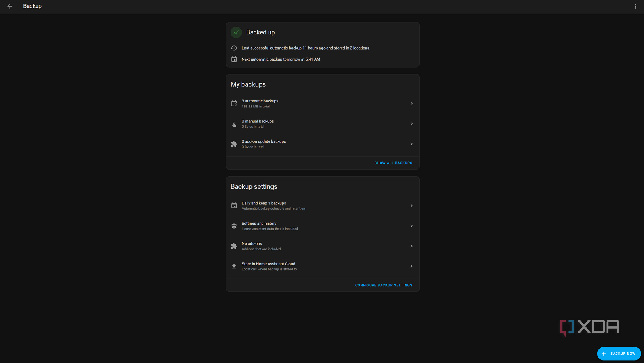Click the 188.23 MB in total text
Viewport: 644px width, 363px height.
tap(255, 106)
